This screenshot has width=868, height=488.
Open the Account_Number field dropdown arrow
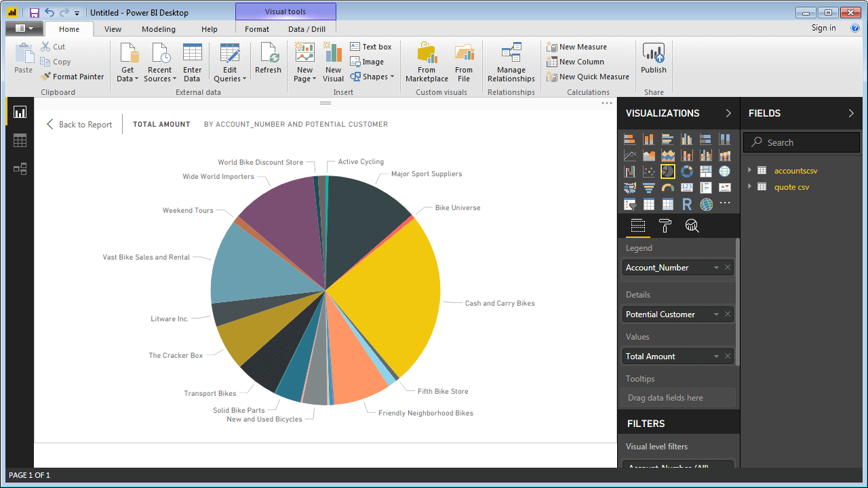[716, 268]
